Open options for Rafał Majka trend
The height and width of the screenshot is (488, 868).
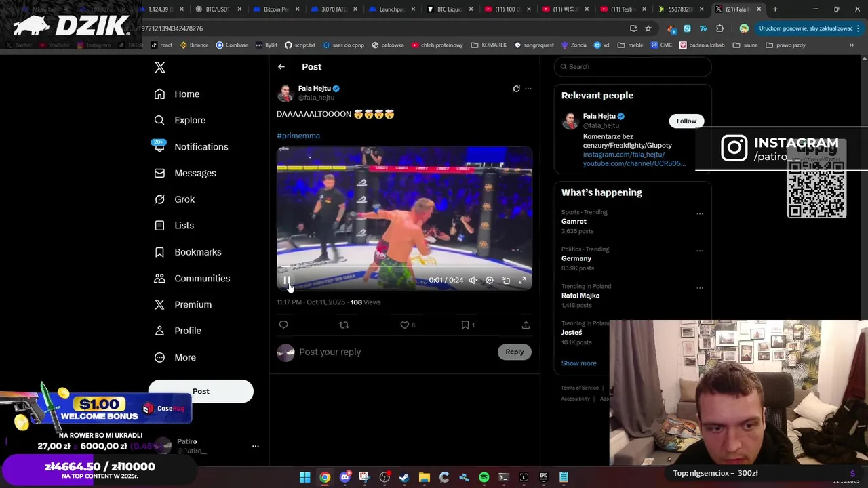coord(700,288)
